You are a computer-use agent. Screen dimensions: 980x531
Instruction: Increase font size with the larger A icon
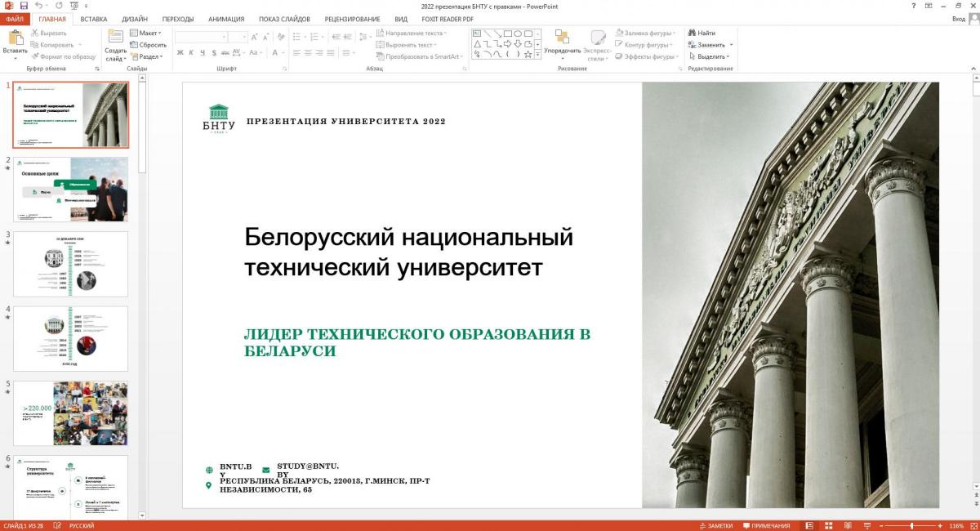click(x=255, y=37)
